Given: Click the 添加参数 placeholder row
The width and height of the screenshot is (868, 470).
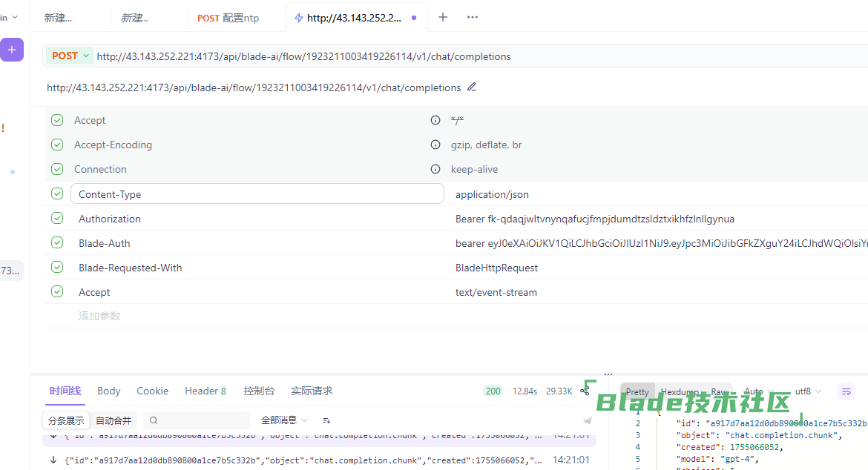Looking at the screenshot, I should [99, 316].
